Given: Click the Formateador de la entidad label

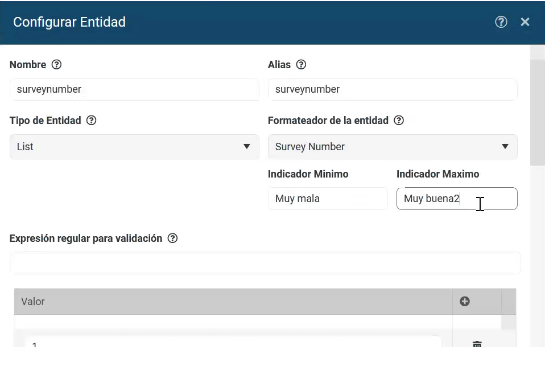Looking at the screenshot, I should 328,120.
